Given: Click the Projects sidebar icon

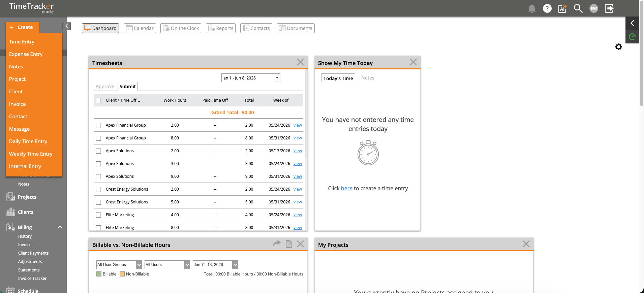Looking at the screenshot, I should click(x=11, y=197).
